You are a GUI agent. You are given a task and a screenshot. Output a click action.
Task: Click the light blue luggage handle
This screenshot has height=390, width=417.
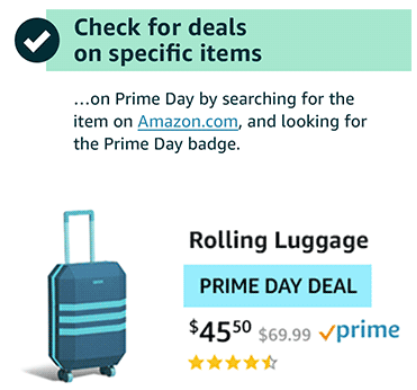point(79,237)
